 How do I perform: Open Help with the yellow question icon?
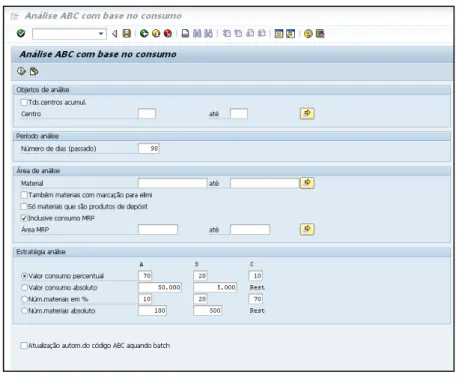click(x=308, y=34)
